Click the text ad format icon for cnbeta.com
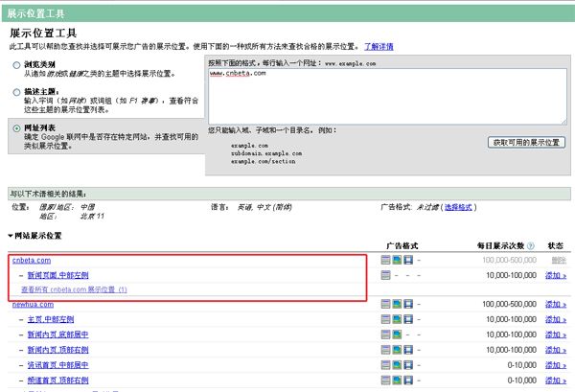 (x=386, y=261)
